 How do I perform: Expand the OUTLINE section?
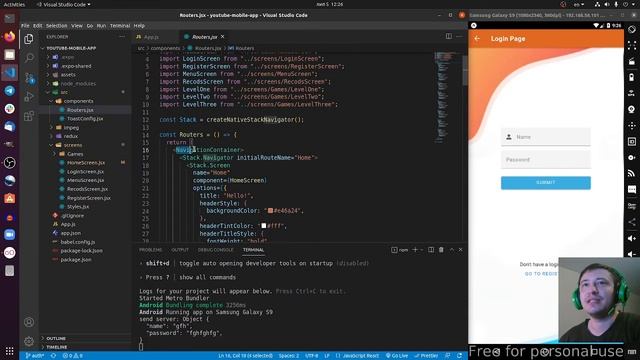pyautogui.click(x=56, y=338)
